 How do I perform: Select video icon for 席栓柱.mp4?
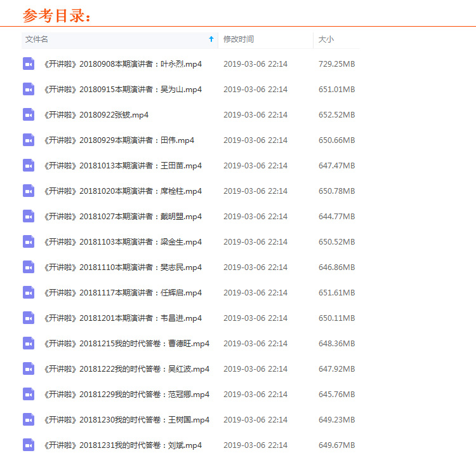[x=29, y=191]
